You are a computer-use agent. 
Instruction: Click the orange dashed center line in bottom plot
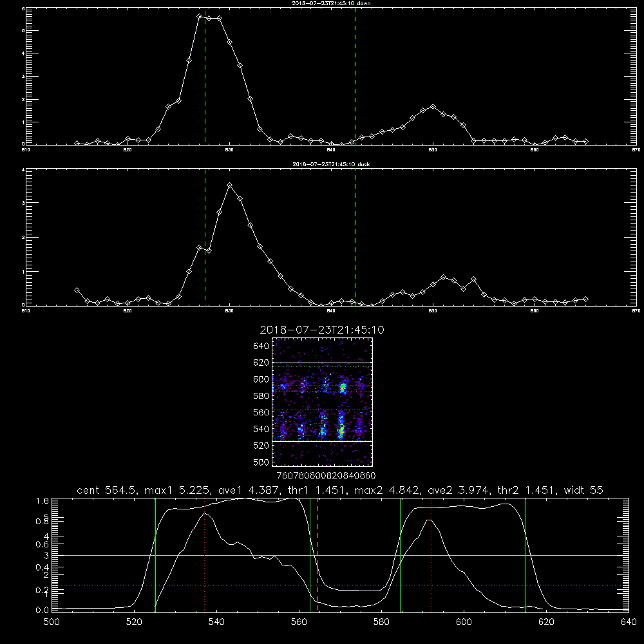coord(318,555)
